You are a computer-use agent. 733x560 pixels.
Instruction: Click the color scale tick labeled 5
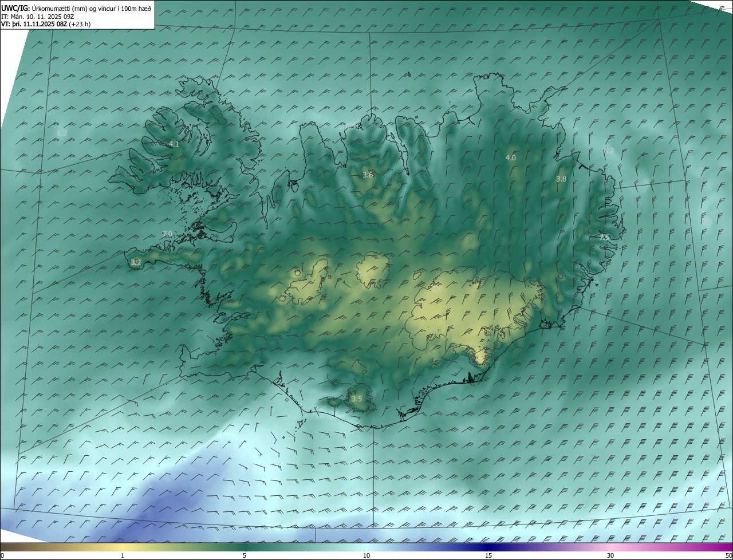[x=245, y=556]
